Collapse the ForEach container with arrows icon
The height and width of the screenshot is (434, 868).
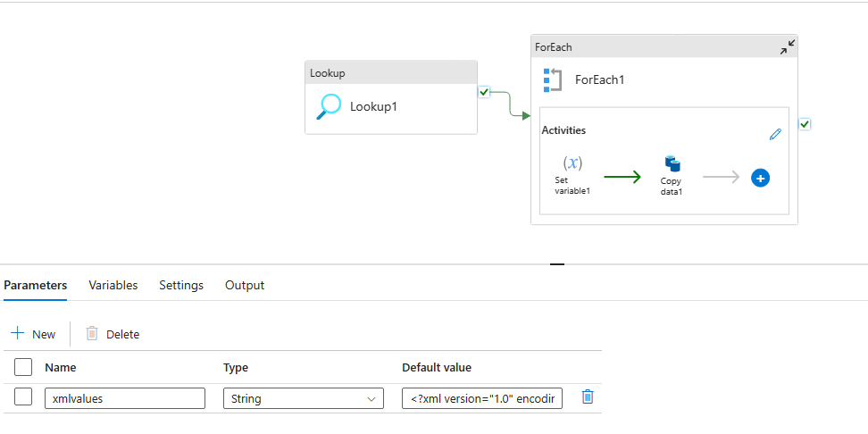[787, 46]
